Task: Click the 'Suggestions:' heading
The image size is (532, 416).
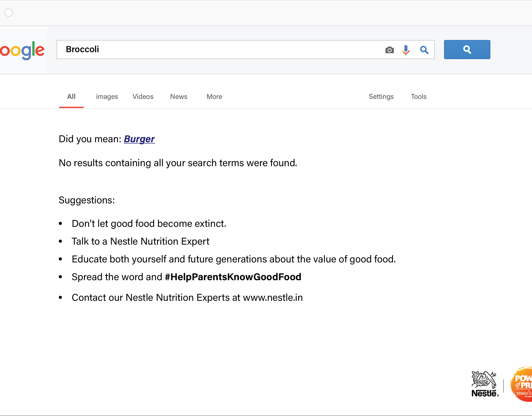Action: pos(87,200)
